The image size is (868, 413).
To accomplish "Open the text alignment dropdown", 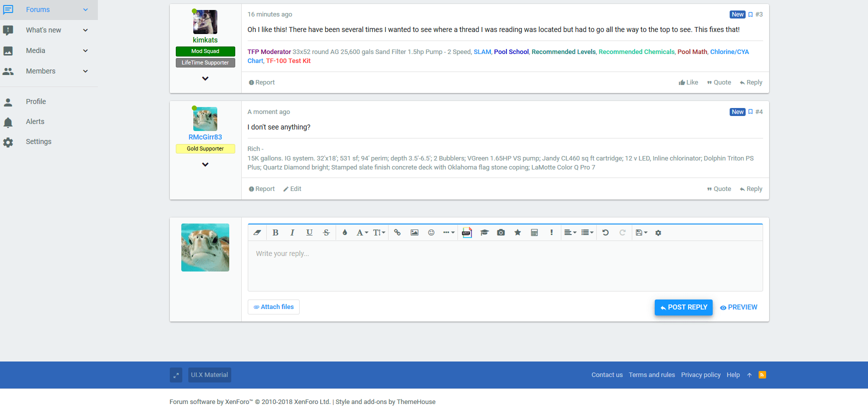I will click(x=570, y=232).
